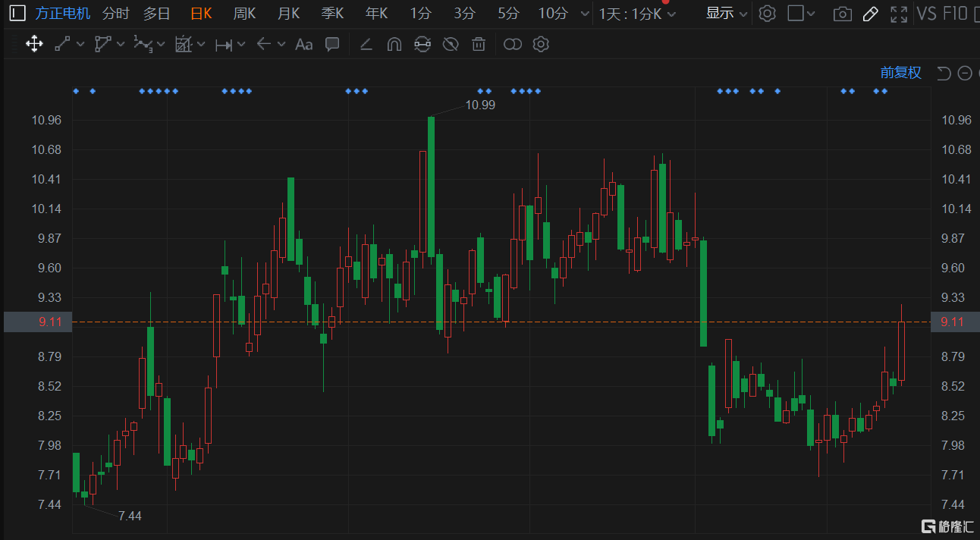Toggle the magnet snap mode
The image size is (980, 540).
click(394, 44)
